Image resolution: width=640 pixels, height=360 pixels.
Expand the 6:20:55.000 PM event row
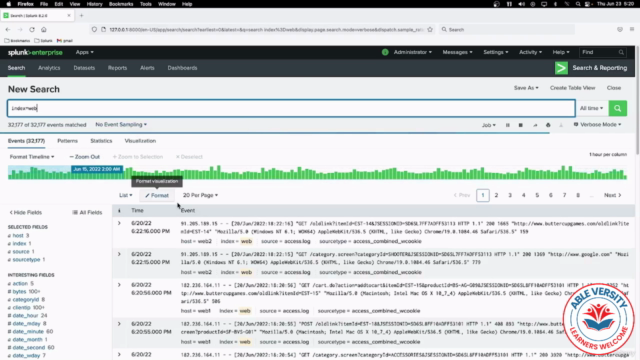119,324
